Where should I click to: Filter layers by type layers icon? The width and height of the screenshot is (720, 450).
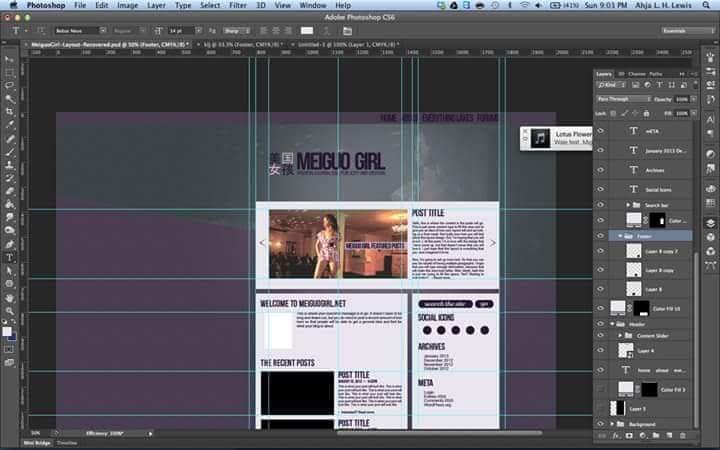pyautogui.click(x=659, y=85)
